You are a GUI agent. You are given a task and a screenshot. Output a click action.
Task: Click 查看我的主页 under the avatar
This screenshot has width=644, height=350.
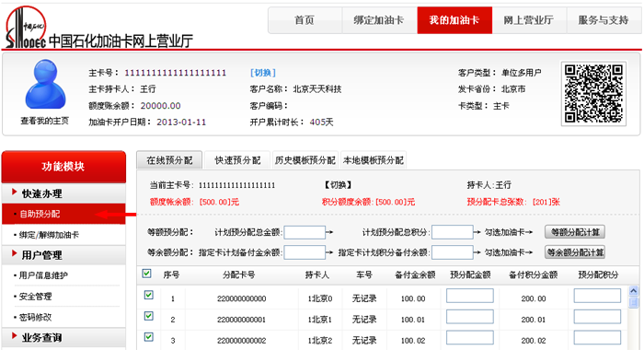pos(45,121)
